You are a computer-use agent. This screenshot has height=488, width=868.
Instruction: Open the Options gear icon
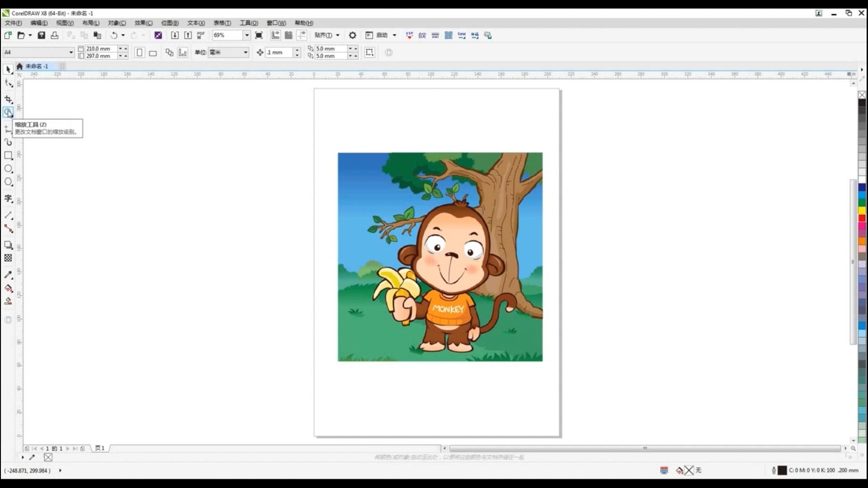(x=353, y=35)
